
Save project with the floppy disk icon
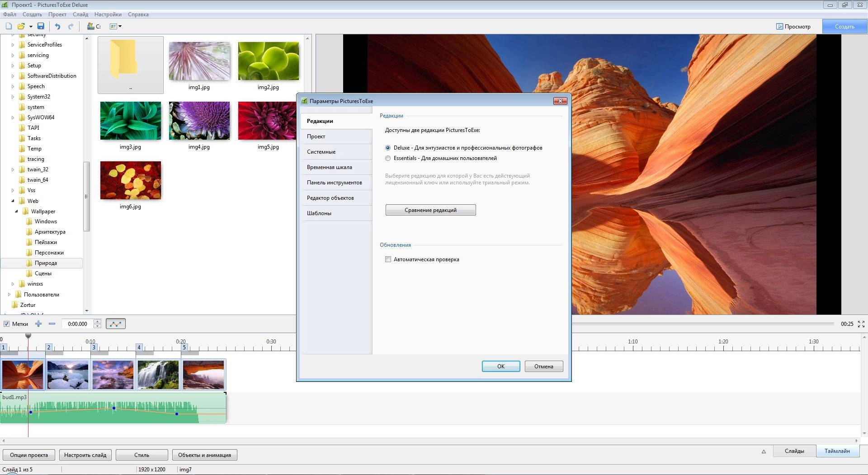click(41, 26)
